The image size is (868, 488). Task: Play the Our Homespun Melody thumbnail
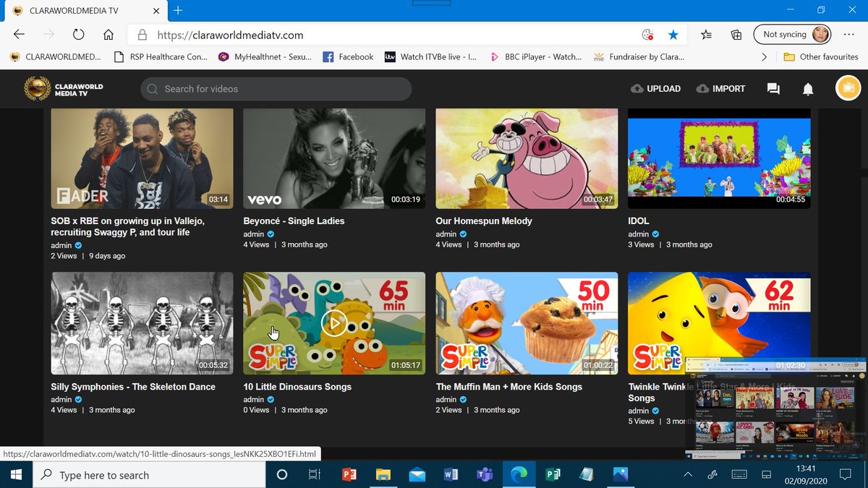pos(527,158)
